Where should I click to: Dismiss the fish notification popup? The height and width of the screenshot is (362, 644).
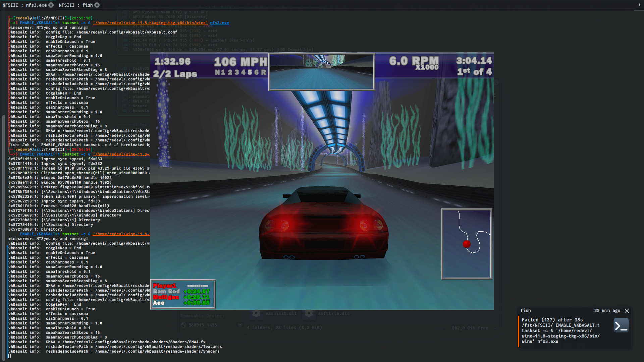(x=627, y=311)
